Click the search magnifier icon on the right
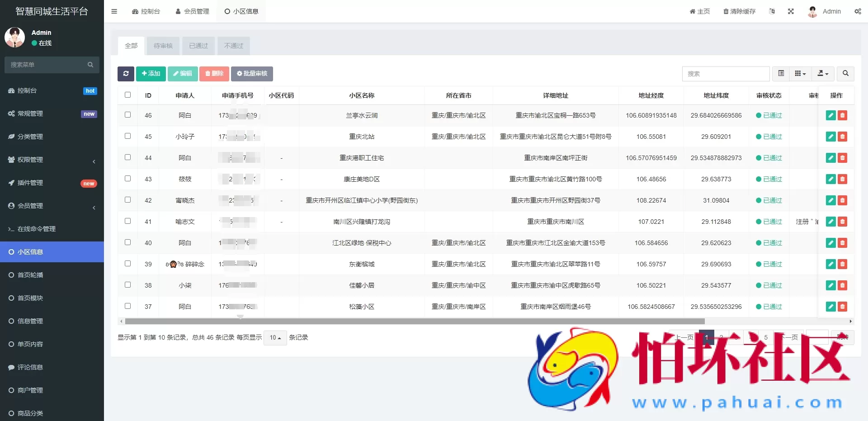Image resolution: width=868 pixels, height=421 pixels. 844,73
